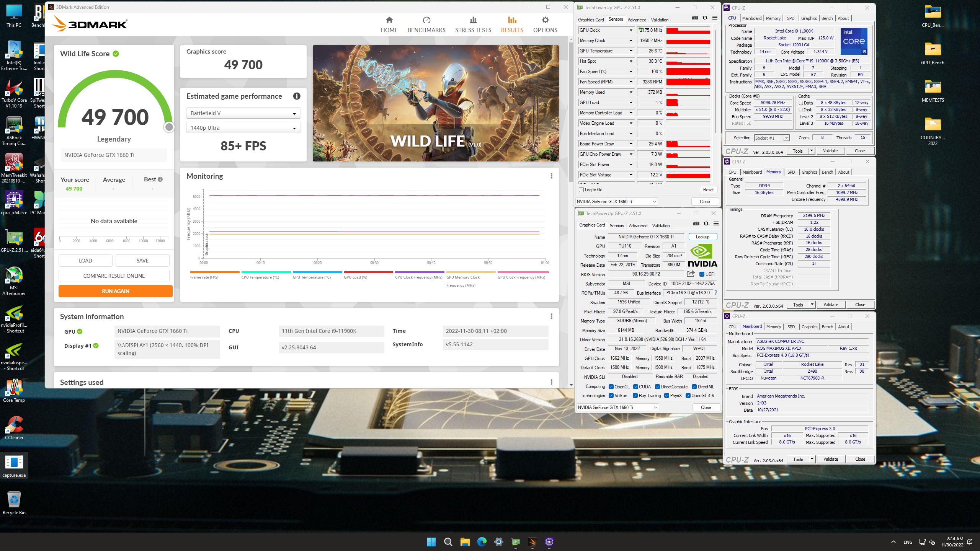This screenshot has width=980, height=551.
Task: Refresh GPU-Z Sensors window
Action: point(705,18)
